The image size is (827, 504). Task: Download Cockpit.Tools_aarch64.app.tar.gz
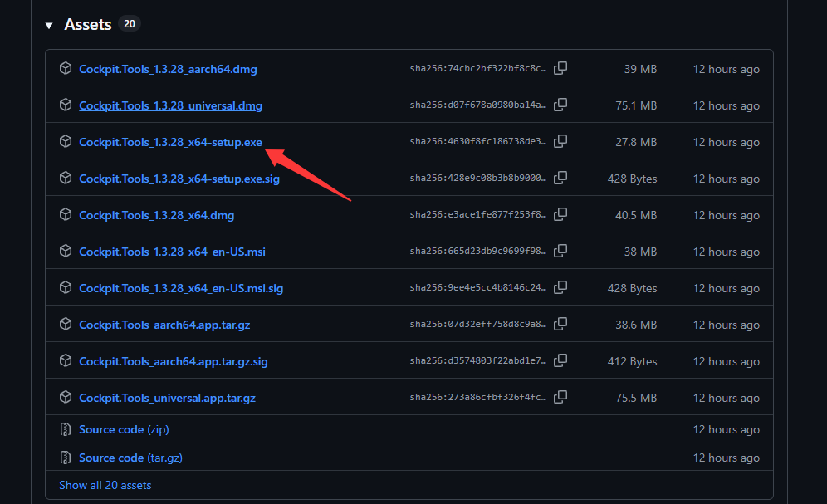click(x=164, y=325)
